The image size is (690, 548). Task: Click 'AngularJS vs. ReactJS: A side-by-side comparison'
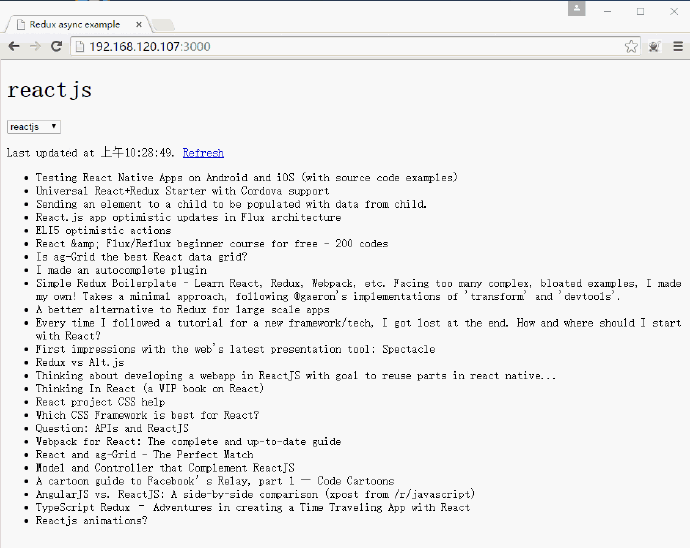pyautogui.click(x=255, y=494)
